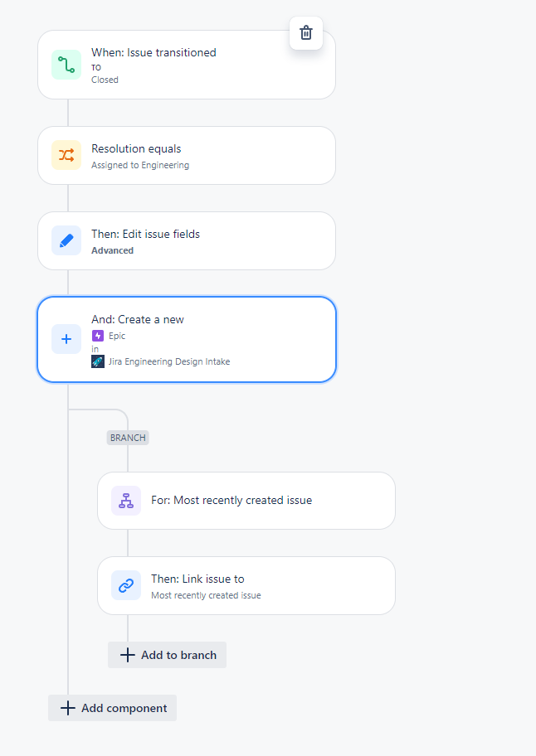
Task: Click the trash icon to delete the trigger
Action: click(x=306, y=33)
